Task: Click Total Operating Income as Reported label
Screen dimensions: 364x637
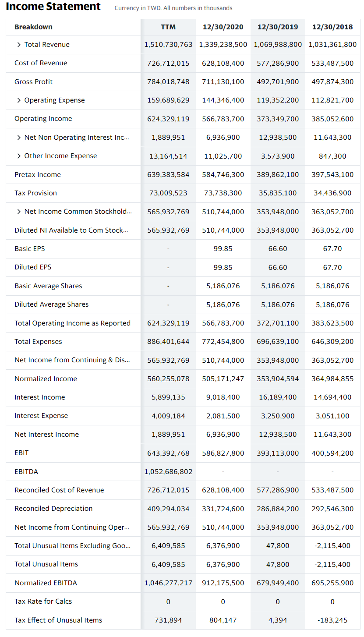Action: coord(72,323)
